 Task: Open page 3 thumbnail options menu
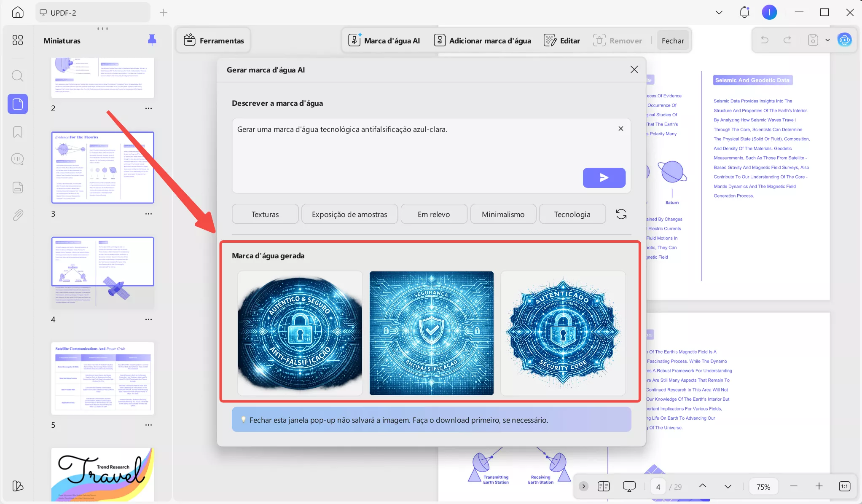148,214
